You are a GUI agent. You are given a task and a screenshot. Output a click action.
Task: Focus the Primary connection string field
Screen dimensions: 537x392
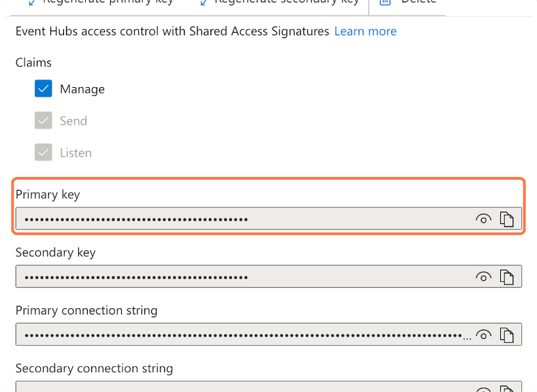point(245,335)
